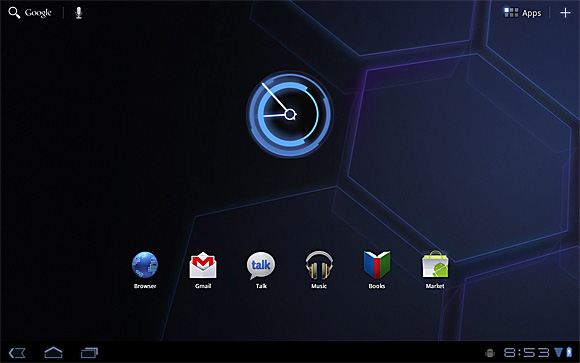Show recent apps via multitasking icon

tap(89, 353)
